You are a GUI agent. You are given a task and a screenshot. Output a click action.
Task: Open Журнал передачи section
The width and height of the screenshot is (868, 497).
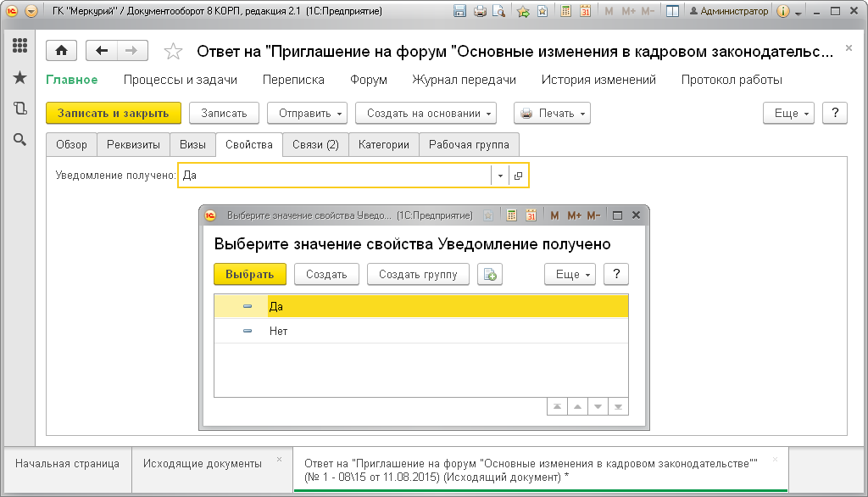coord(464,80)
